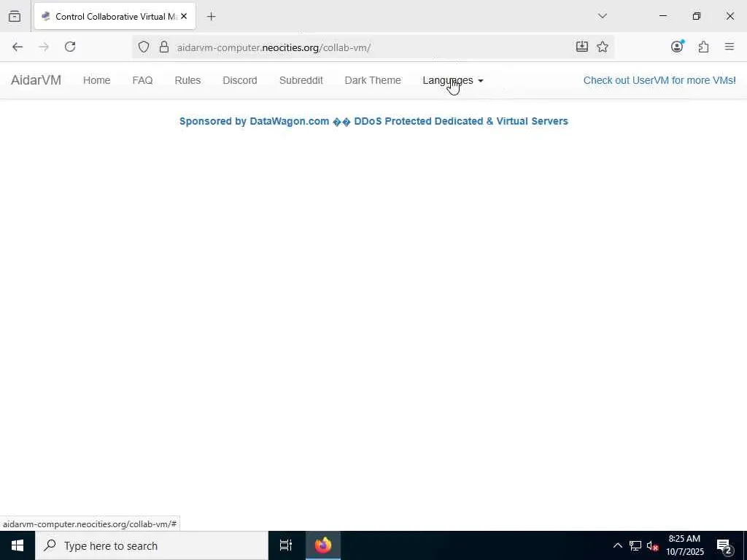Select the Control Collaborative Virtual Machines tab
This screenshot has width=747, height=560.
tap(115, 16)
